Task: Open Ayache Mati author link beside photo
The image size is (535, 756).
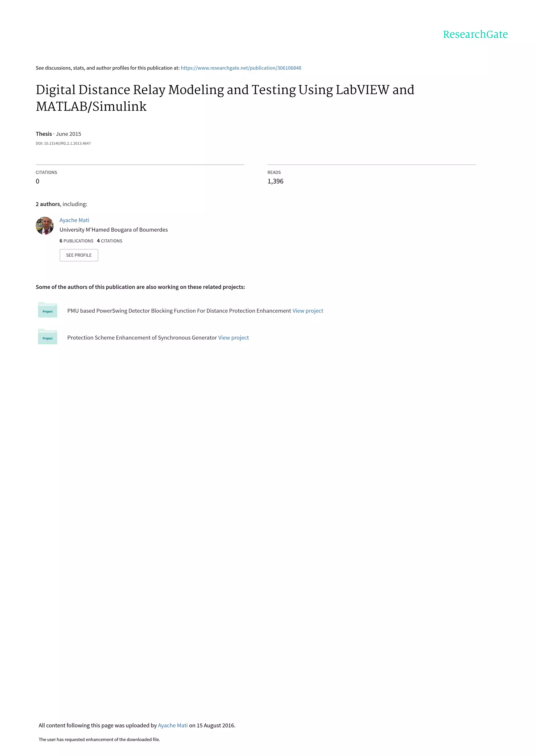Action: point(74,220)
